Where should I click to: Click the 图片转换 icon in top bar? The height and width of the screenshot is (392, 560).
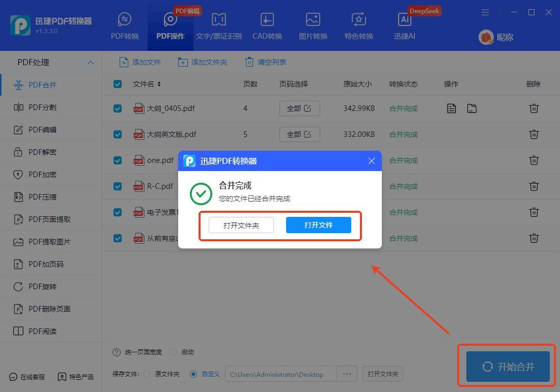313,20
